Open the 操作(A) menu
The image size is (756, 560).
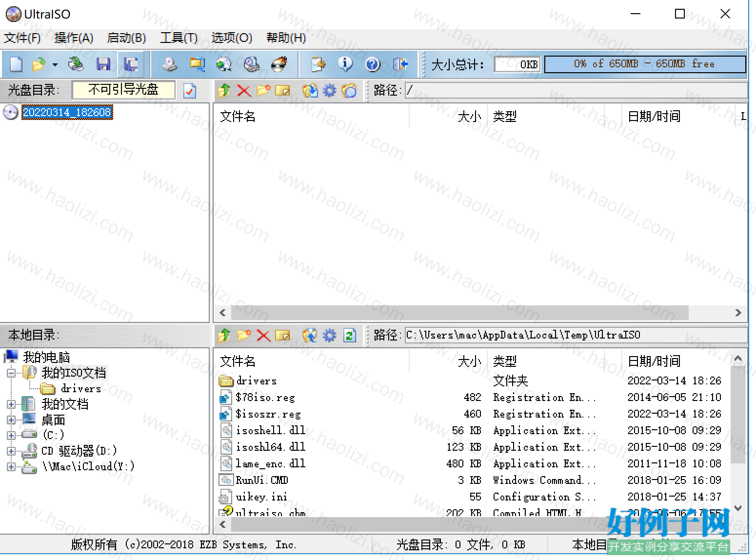tap(74, 38)
